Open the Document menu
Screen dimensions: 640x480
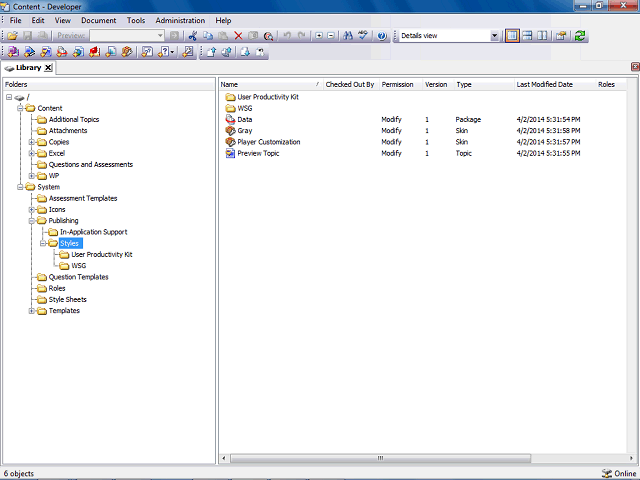[x=98, y=20]
